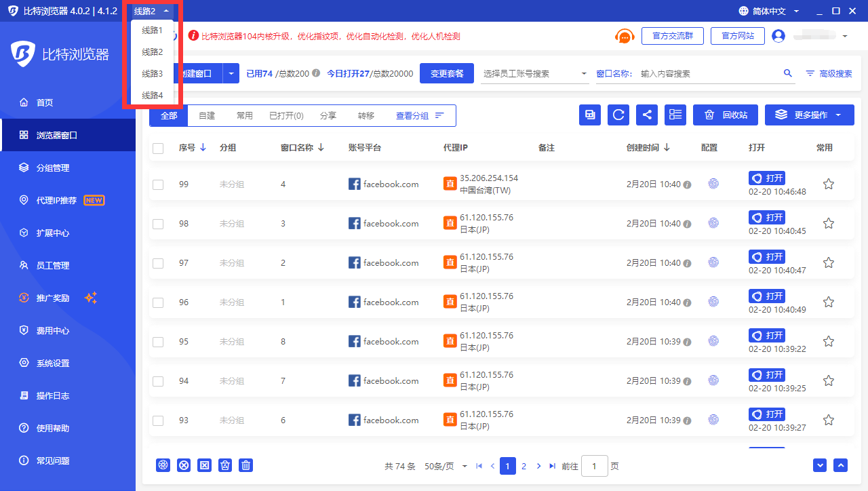Click 打开 button for row 98

coord(767,217)
